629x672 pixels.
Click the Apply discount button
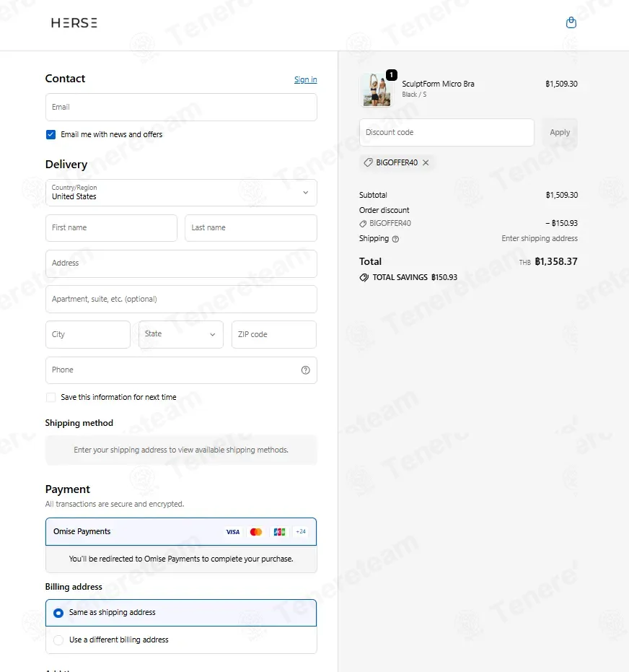pos(560,132)
